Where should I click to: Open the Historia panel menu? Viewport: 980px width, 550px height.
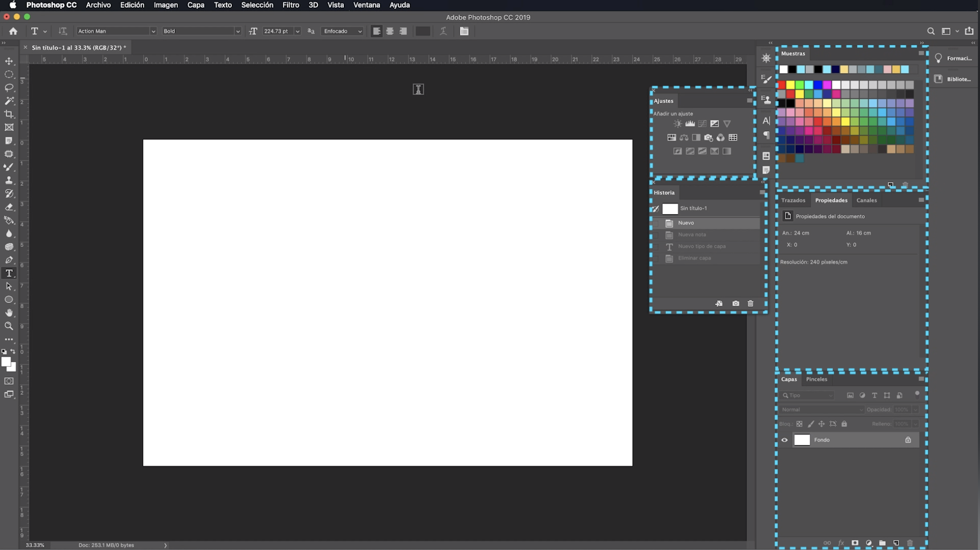[762, 192]
